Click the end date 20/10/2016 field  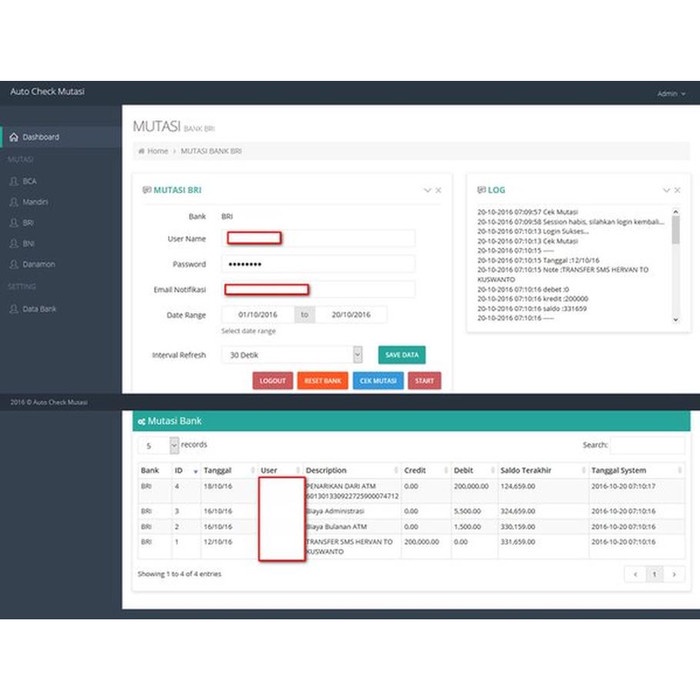[x=351, y=315]
